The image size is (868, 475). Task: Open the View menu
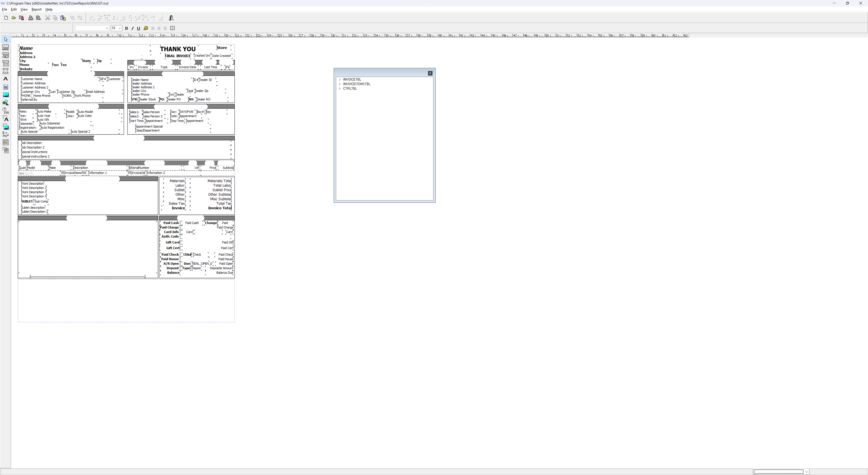pos(24,9)
